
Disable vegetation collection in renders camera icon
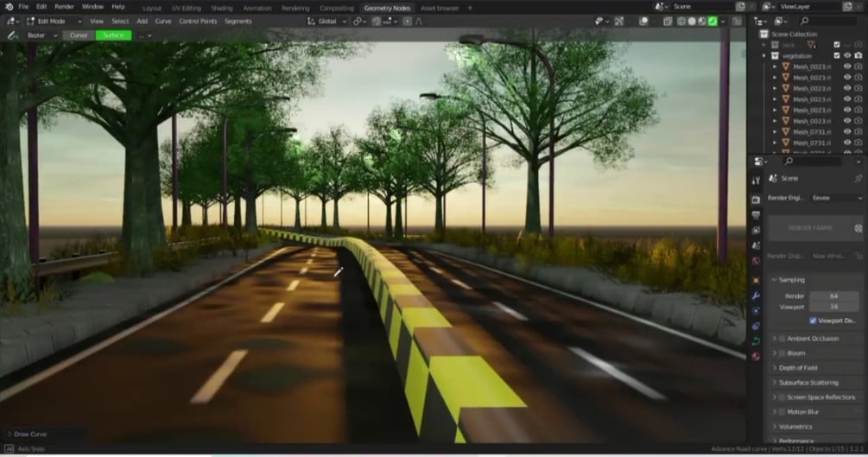pos(858,55)
